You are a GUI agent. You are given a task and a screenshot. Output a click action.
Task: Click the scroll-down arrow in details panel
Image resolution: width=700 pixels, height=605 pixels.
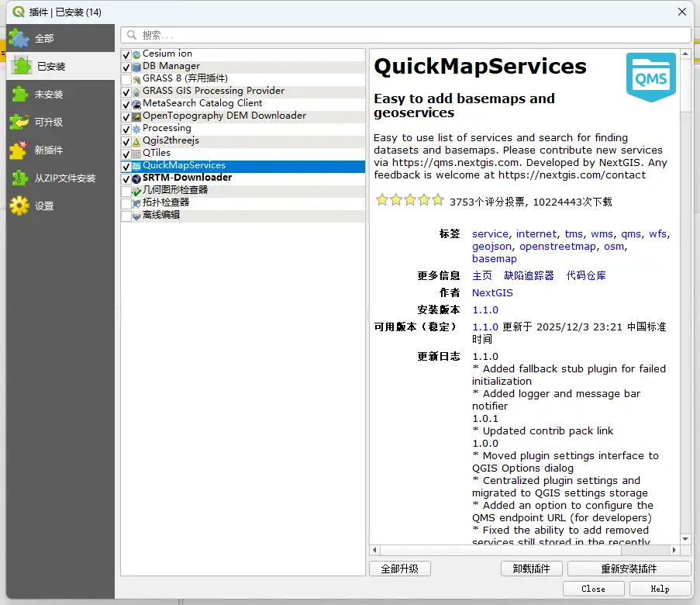point(685,539)
